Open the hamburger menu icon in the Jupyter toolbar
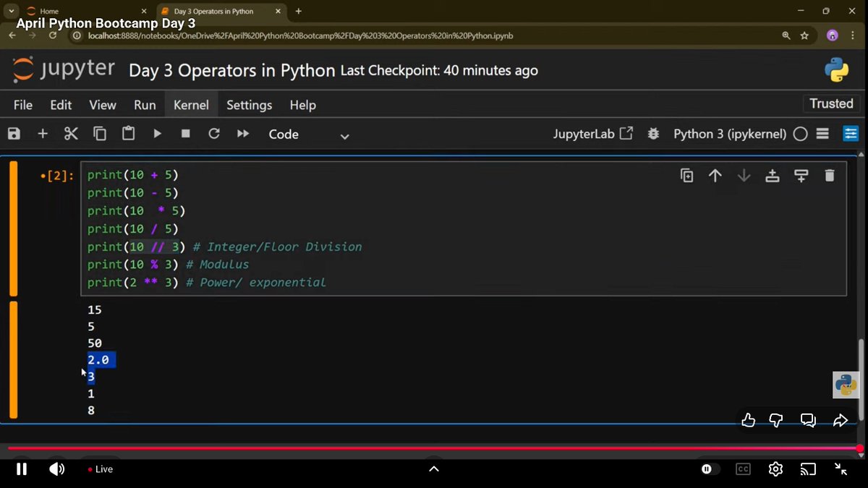The width and height of the screenshot is (868, 488). (x=822, y=134)
